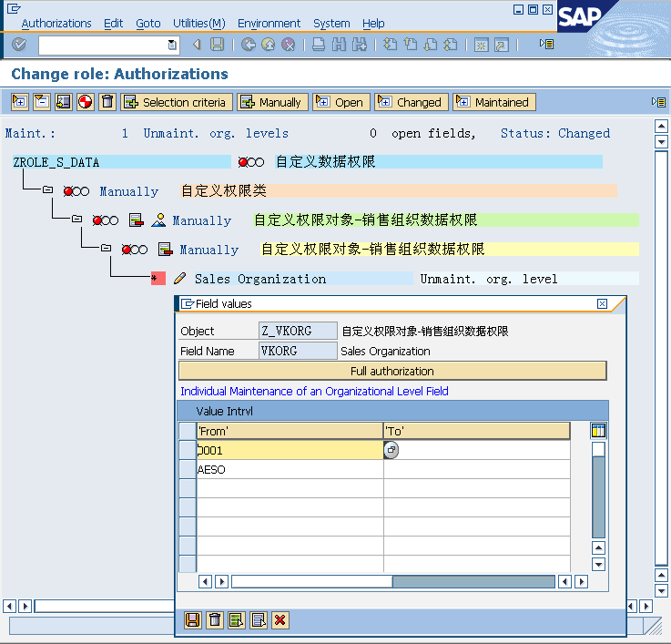Collapse the green authorization object folder node
Image resolution: width=671 pixels, height=644 pixels.
pos(76,219)
